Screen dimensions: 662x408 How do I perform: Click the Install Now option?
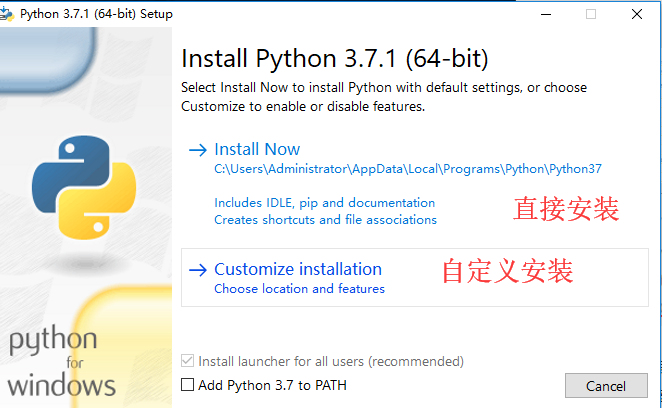click(x=257, y=150)
